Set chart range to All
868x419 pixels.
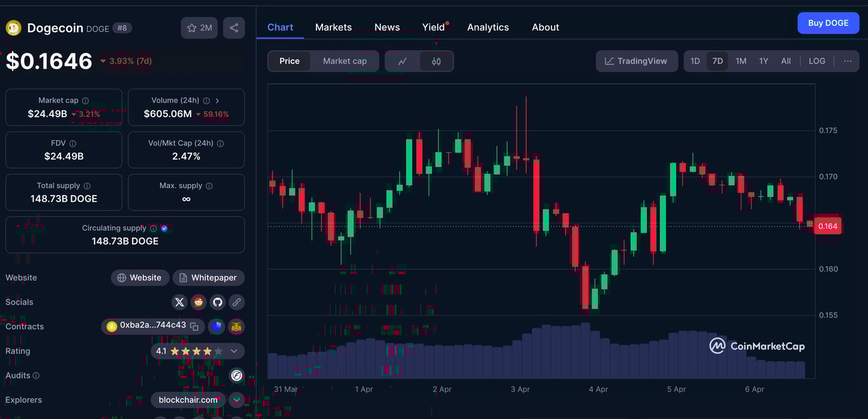(786, 61)
